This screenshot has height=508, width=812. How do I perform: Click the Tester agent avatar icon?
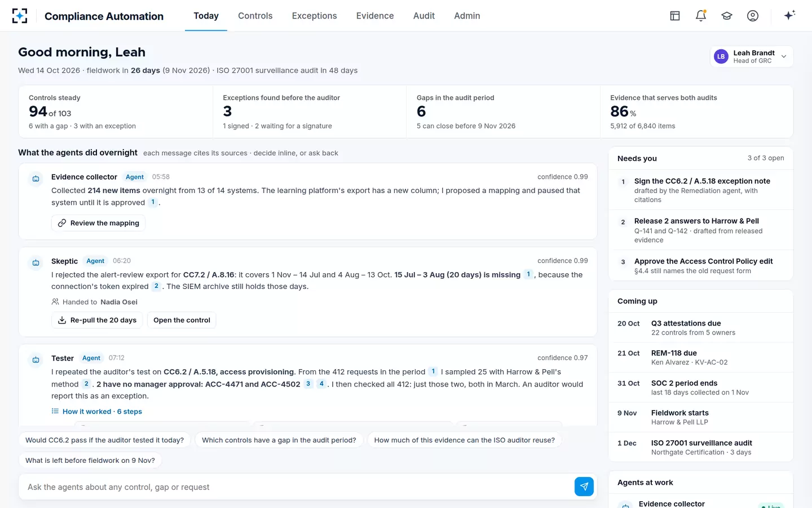(x=36, y=360)
